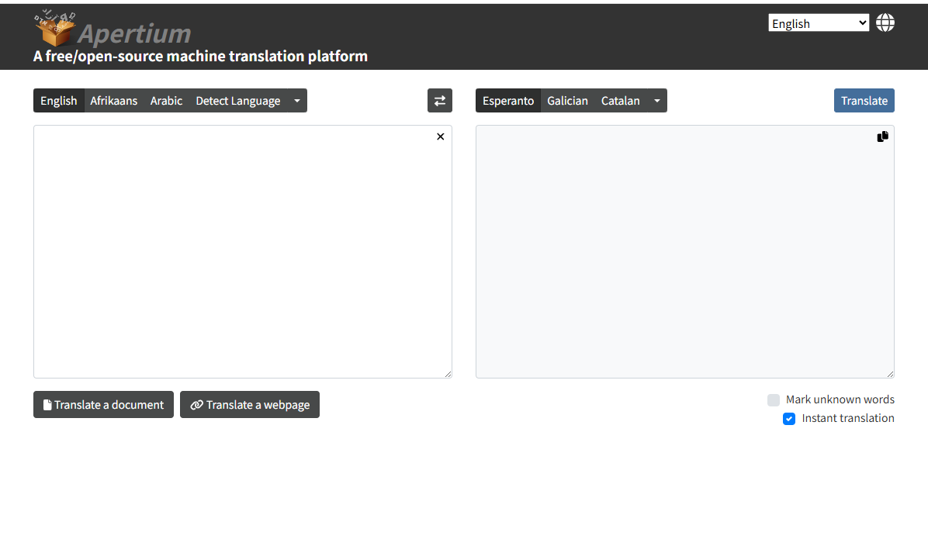Select Galician as target language
928x560 pixels.
(567, 101)
